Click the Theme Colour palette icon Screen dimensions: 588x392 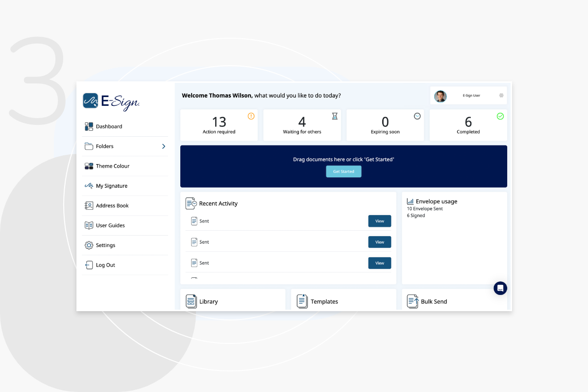coord(89,166)
